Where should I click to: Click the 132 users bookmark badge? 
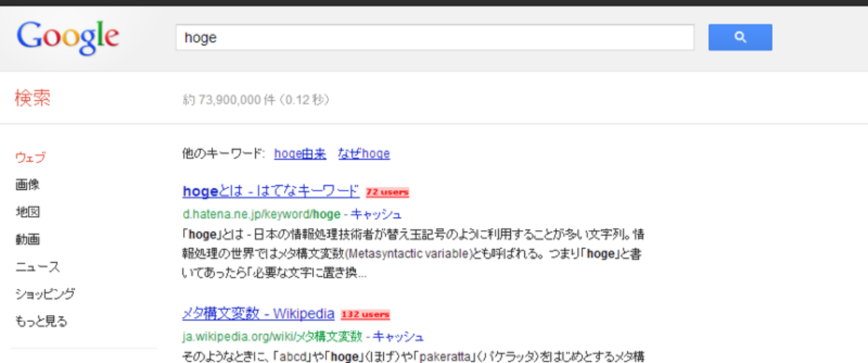365,314
